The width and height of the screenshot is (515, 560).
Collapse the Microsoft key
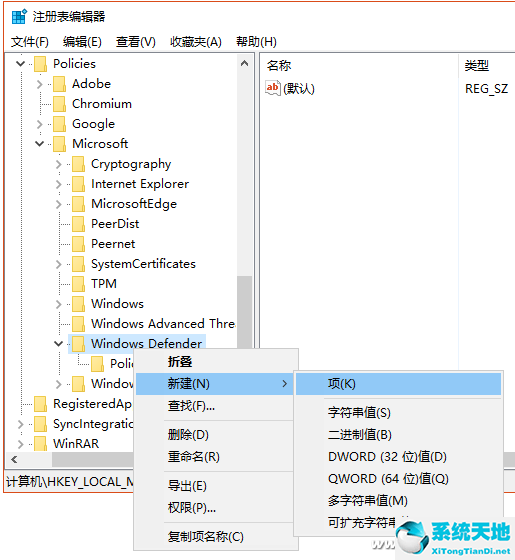coord(40,144)
